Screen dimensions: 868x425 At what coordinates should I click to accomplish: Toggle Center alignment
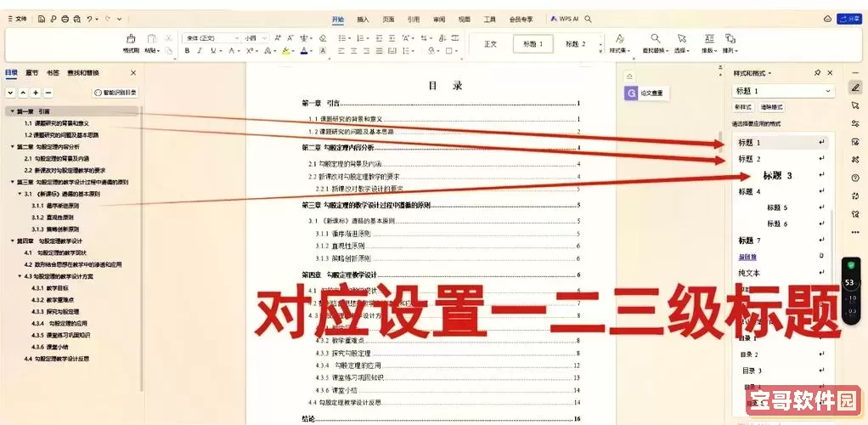pos(354,50)
